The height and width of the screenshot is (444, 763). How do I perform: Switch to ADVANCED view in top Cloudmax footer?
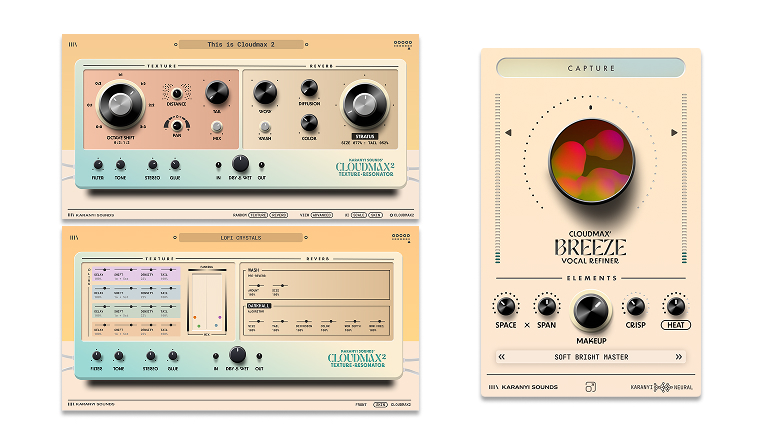click(322, 215)
